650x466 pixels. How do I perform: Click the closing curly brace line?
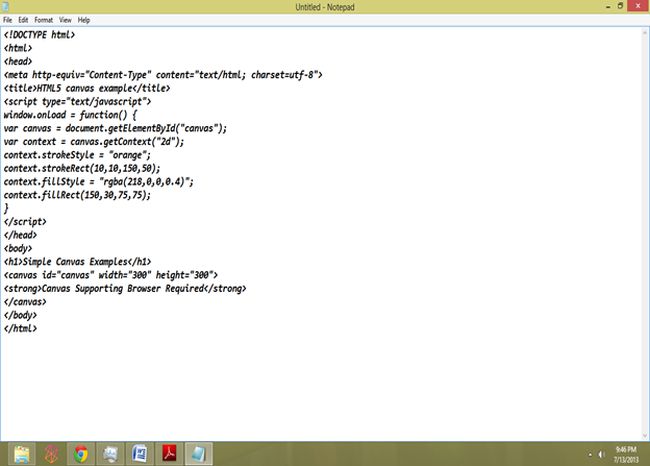pyautogui.click(x=6, y=208)
